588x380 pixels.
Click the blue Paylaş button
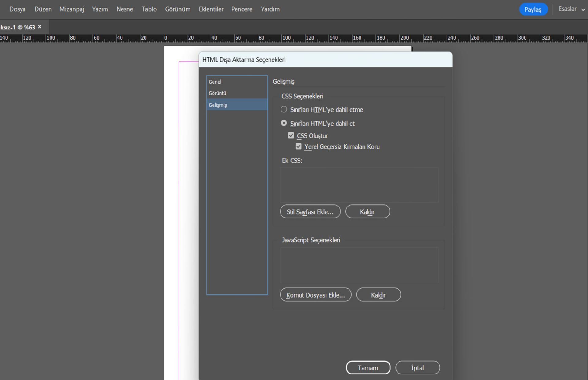pyautogui.click(x=533, y=9)
